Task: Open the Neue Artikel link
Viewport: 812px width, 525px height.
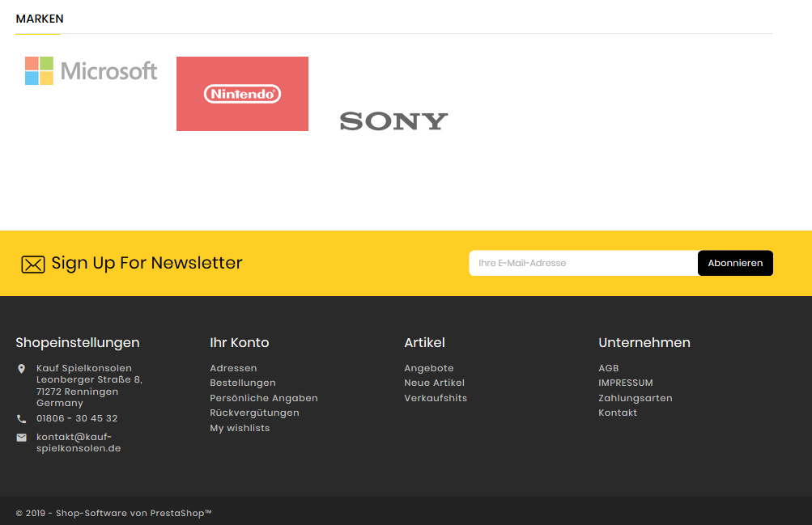Action: click(x=435, y=383)
